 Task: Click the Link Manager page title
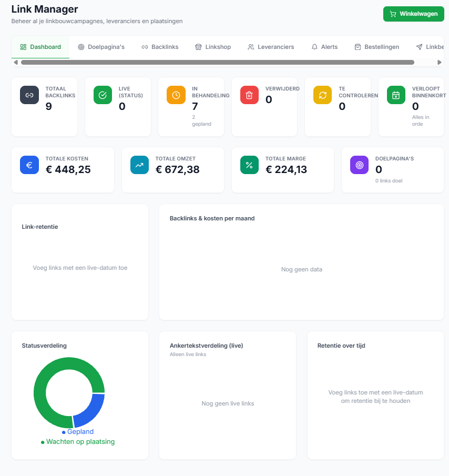click(45, 9)
